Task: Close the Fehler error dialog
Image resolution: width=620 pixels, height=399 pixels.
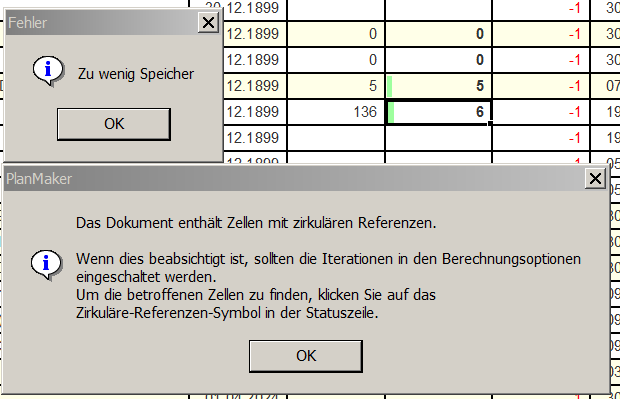Action: pos(208,23)
